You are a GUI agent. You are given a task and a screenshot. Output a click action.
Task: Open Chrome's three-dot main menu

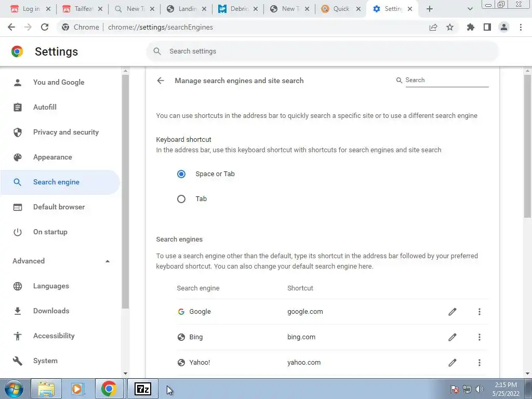(x=521, y=27)
